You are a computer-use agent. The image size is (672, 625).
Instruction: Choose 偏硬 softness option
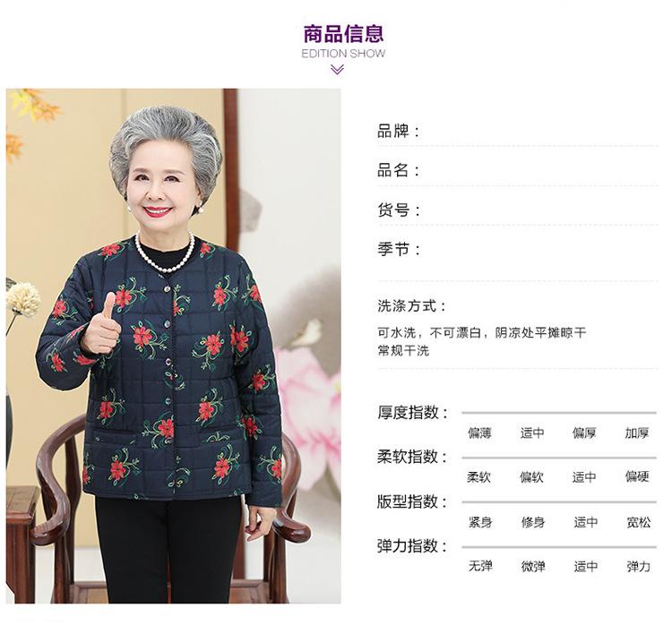coord(637,476)
